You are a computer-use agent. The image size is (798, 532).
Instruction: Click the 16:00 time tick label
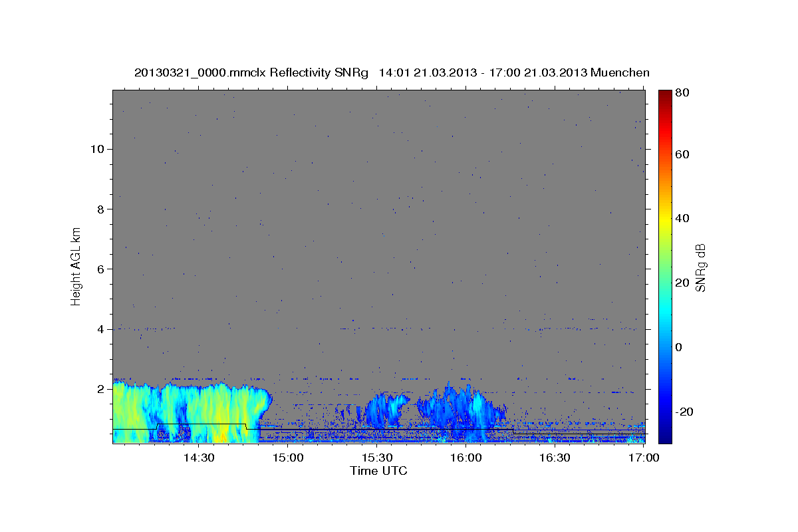465,458
